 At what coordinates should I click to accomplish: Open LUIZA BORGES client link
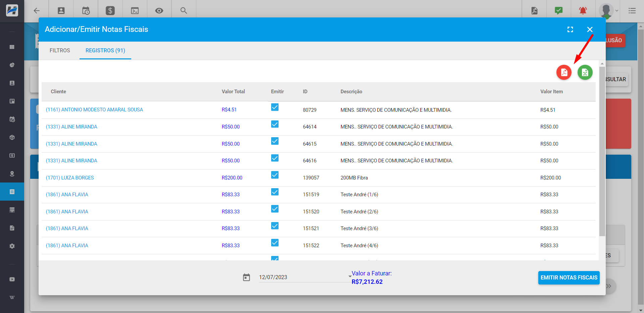point(70,178)
